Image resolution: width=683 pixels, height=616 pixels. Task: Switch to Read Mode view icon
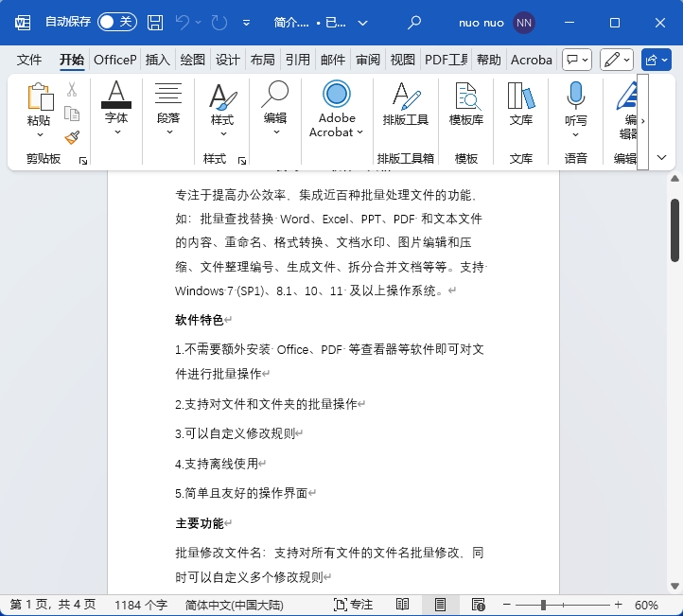pyautogui.click(x=402, y=605)
